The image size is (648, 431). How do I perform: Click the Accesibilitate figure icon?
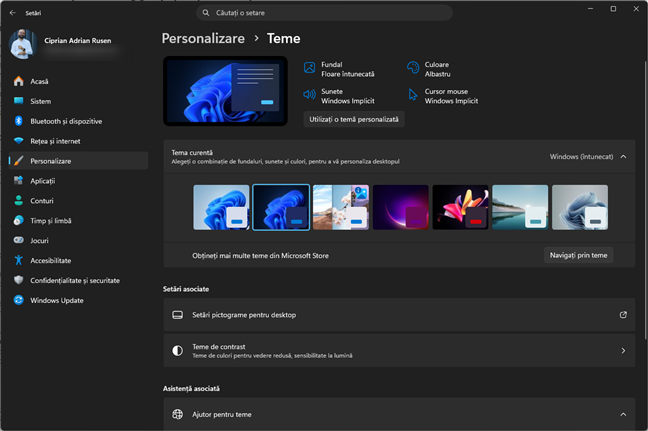(x=19, y=260)
